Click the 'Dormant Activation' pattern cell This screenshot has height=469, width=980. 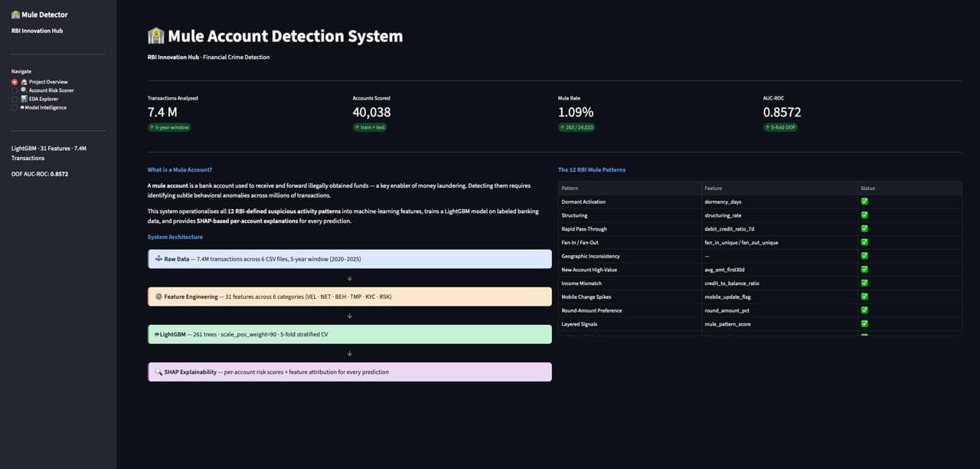(x=630, y=202)
